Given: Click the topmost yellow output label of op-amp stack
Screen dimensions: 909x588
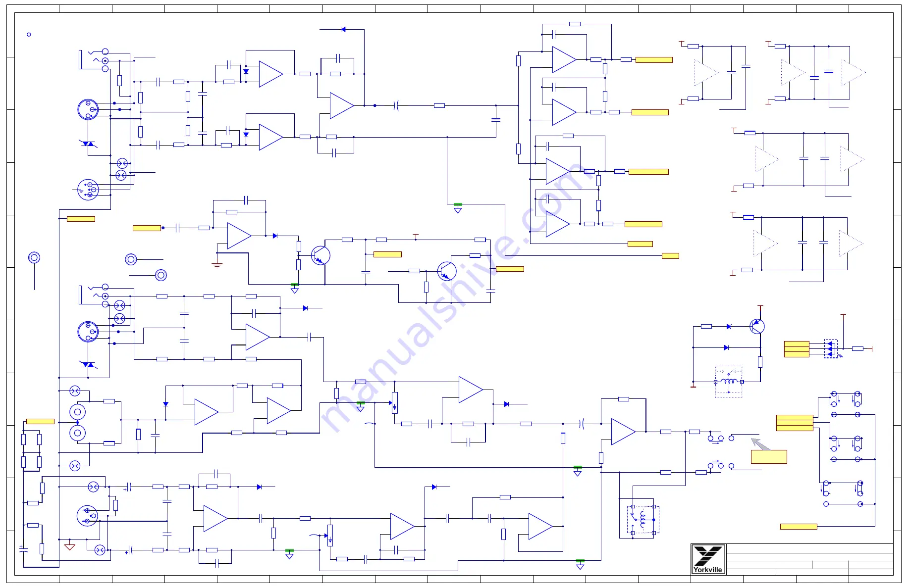Looking at the screenshot, I should [654, 60].
